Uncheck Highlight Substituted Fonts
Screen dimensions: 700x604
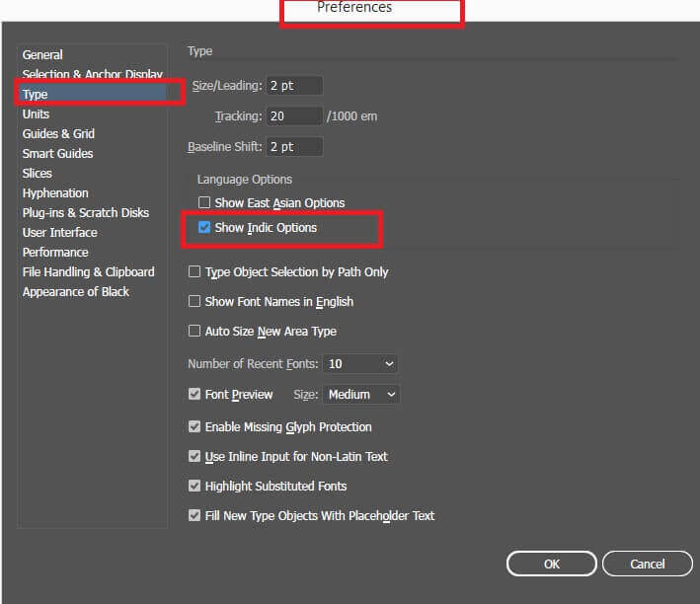194,486
